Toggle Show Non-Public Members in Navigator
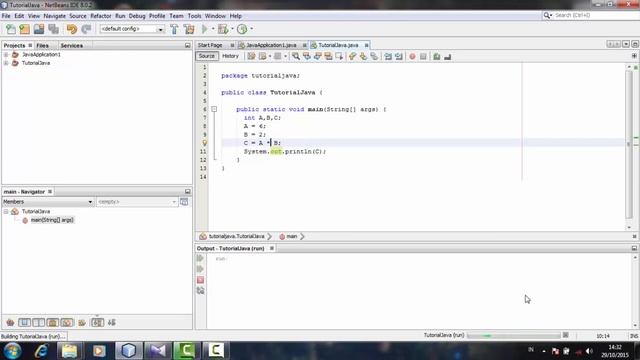Screen dimensions: 640x360 (x=53, y=322)
